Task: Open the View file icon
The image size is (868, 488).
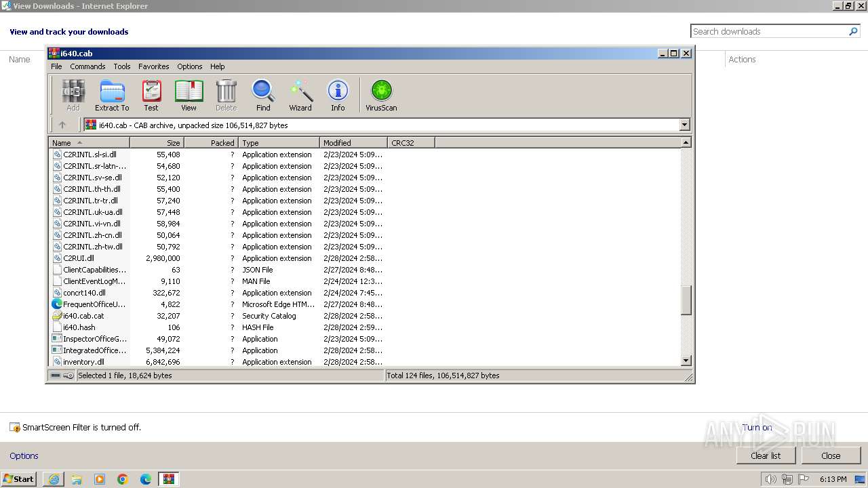Action: point(189,95)
